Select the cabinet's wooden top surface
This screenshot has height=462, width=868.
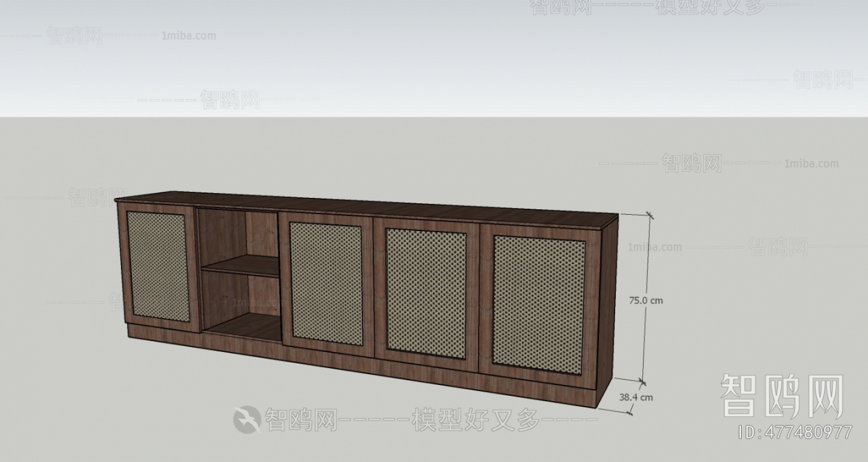365,209
